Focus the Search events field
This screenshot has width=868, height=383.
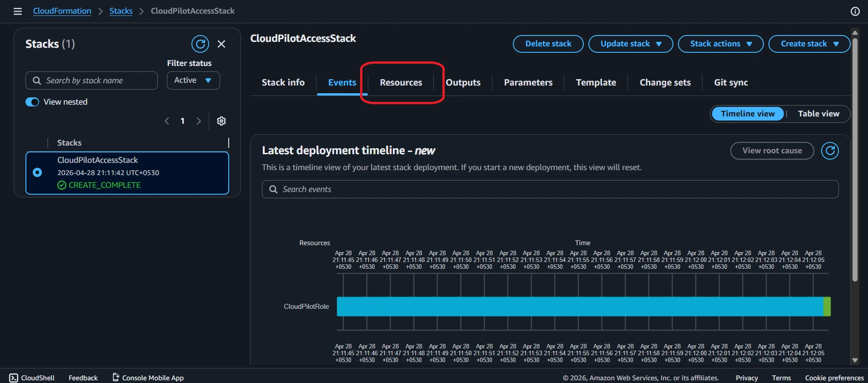pos(550,189)
